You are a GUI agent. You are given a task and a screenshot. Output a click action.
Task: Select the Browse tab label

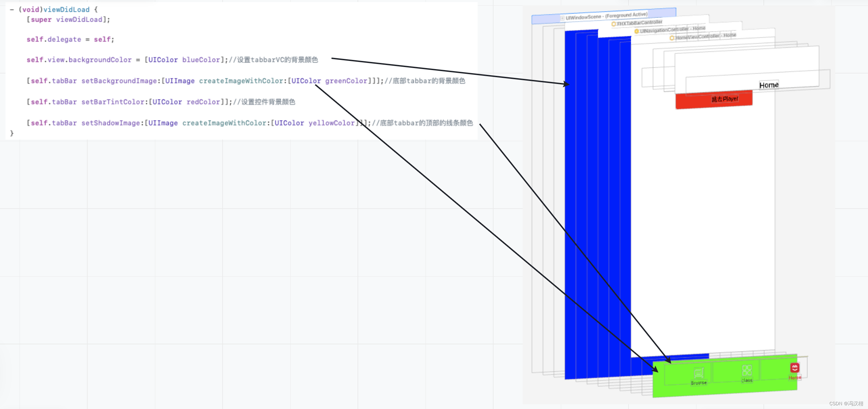point(699,383)
